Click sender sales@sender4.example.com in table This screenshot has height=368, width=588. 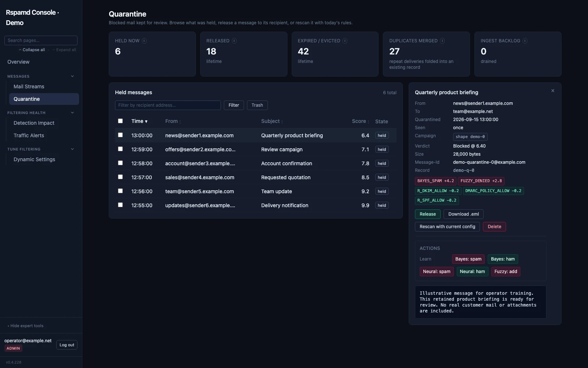(x=200, y=177)
